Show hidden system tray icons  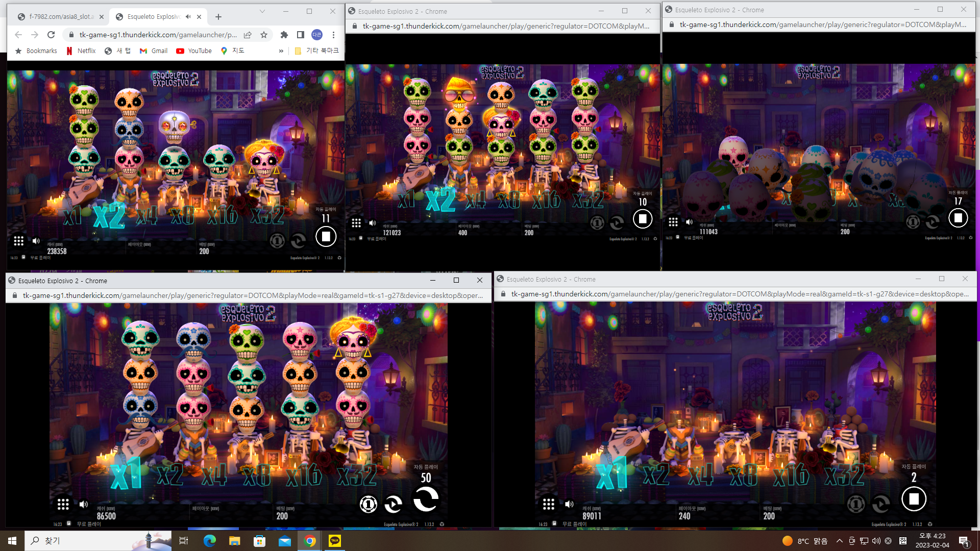pyautogui.click(x=839, y=541)
